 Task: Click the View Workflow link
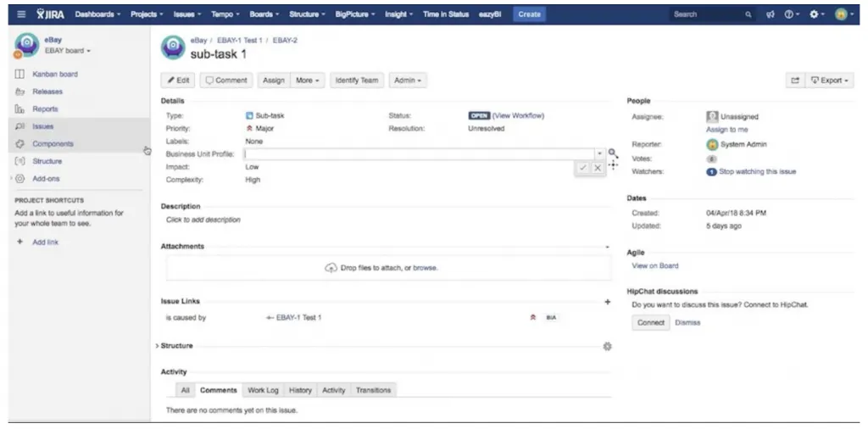click(x=518, y=115)
